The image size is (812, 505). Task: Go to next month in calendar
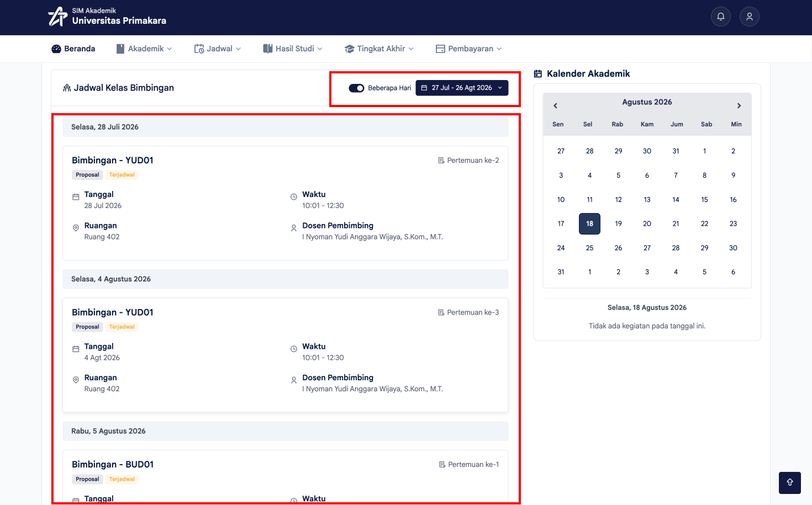click(x=739, y=105)
